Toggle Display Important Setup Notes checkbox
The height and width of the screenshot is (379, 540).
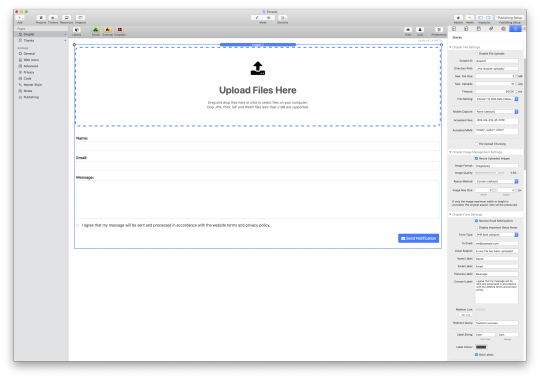point(477,228)
